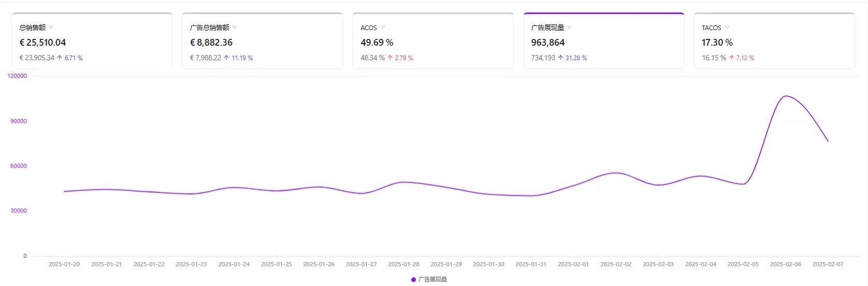The width and height of the screenshot is (868, 286).
Task: Expand the 广告展现量 card dropdown chevron
Action: coord(569,28)
